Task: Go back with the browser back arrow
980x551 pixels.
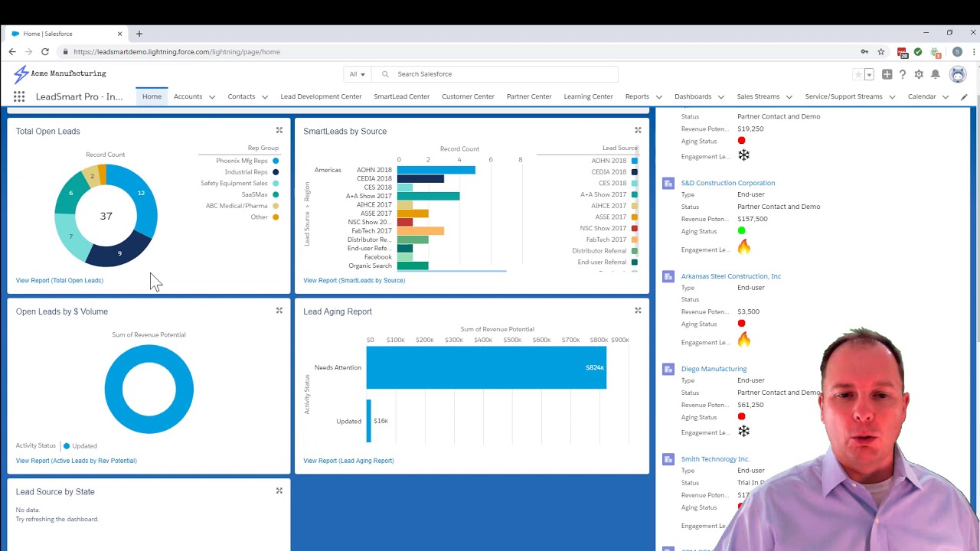Action: (x=12, y=51)
